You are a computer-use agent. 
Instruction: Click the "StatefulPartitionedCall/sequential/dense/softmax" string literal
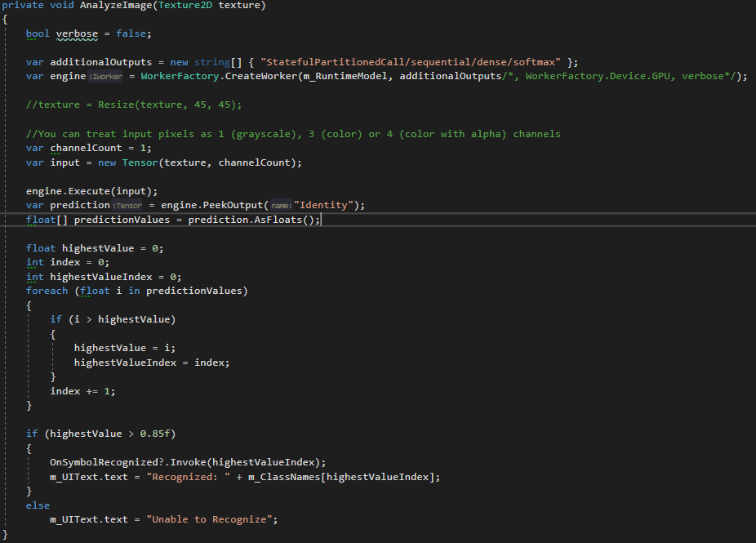click(x=411, y=62)
